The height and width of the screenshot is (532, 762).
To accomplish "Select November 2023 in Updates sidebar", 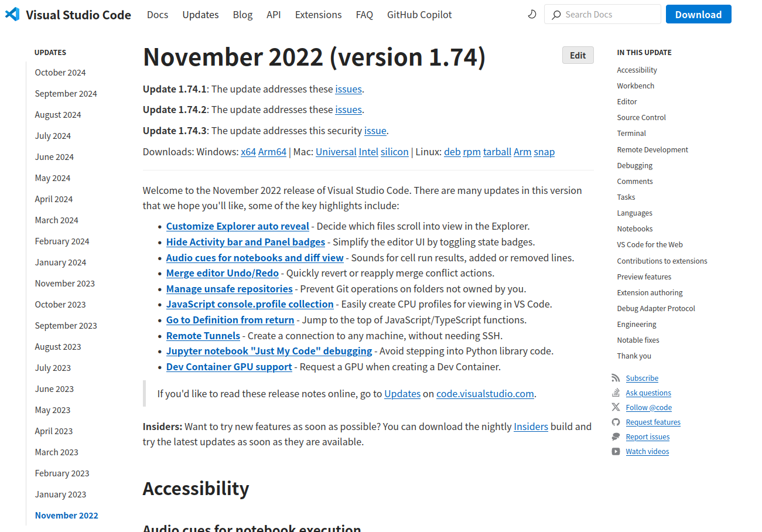I will click(x=64, y=284).
